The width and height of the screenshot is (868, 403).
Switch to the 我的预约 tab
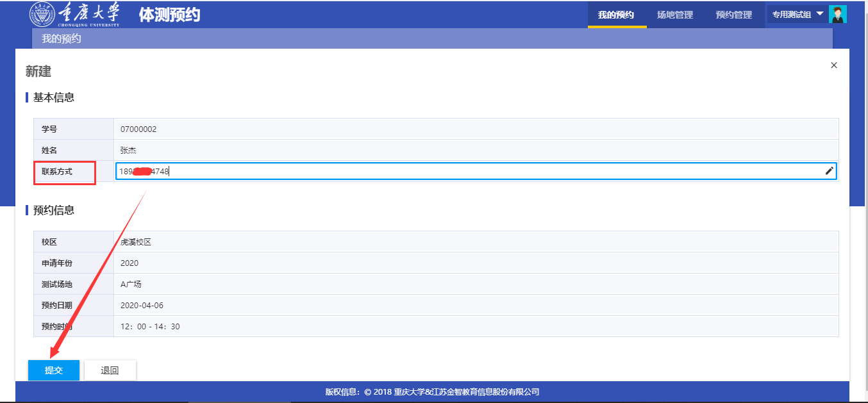[x=615, y=15]
